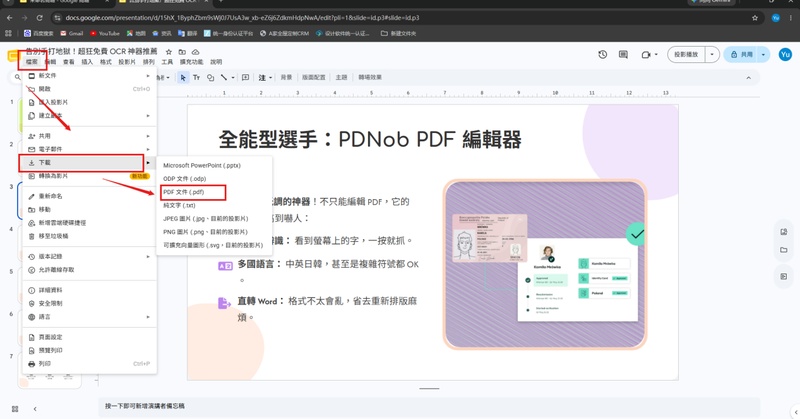Click the speaker notes field

pyautogui.click(x=429, y=406)
